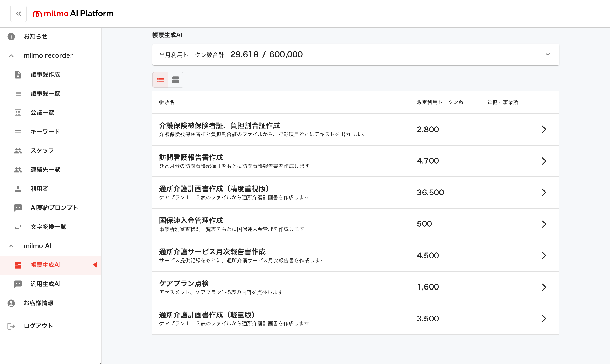Collapse the milmo AI section

point(11,246)
